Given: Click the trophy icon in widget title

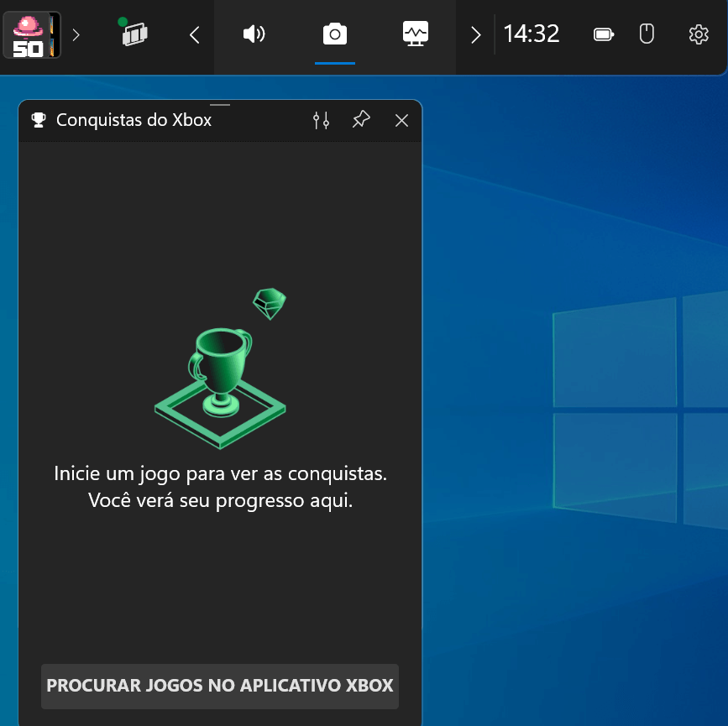Looking at the screenshot, I should [x=39, y=120].
